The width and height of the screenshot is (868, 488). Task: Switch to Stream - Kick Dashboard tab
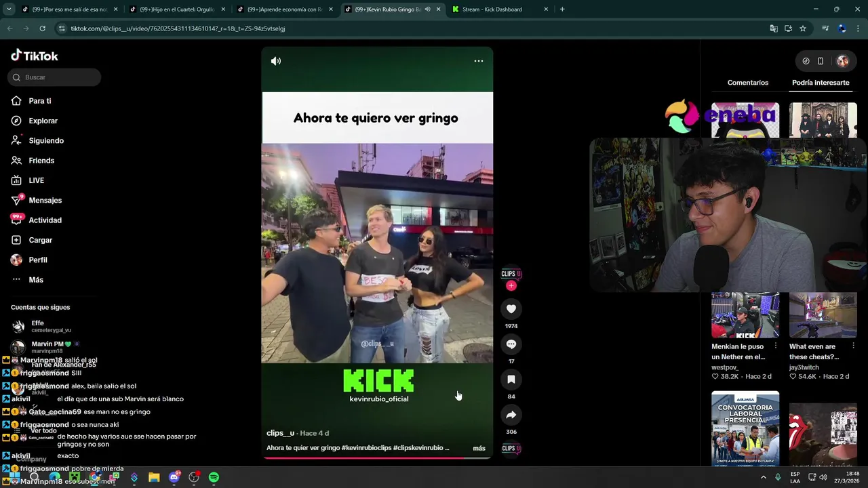click(499, 9)
